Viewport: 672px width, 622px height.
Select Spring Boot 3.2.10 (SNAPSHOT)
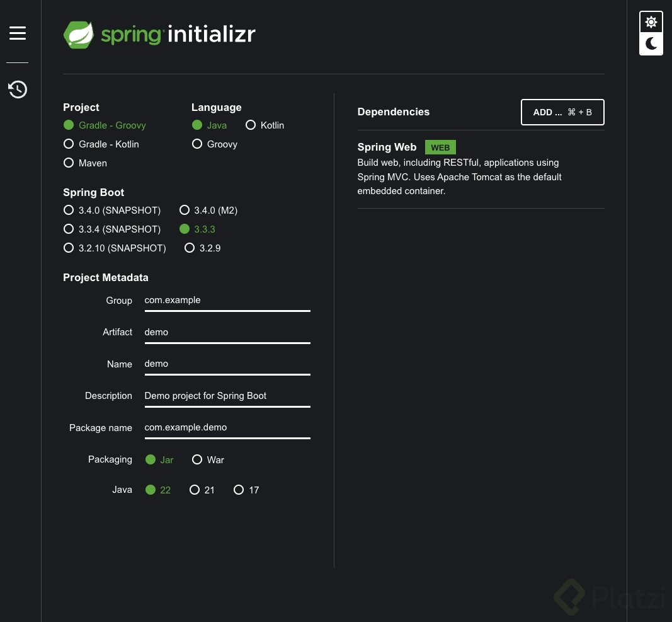click(115, 248)
